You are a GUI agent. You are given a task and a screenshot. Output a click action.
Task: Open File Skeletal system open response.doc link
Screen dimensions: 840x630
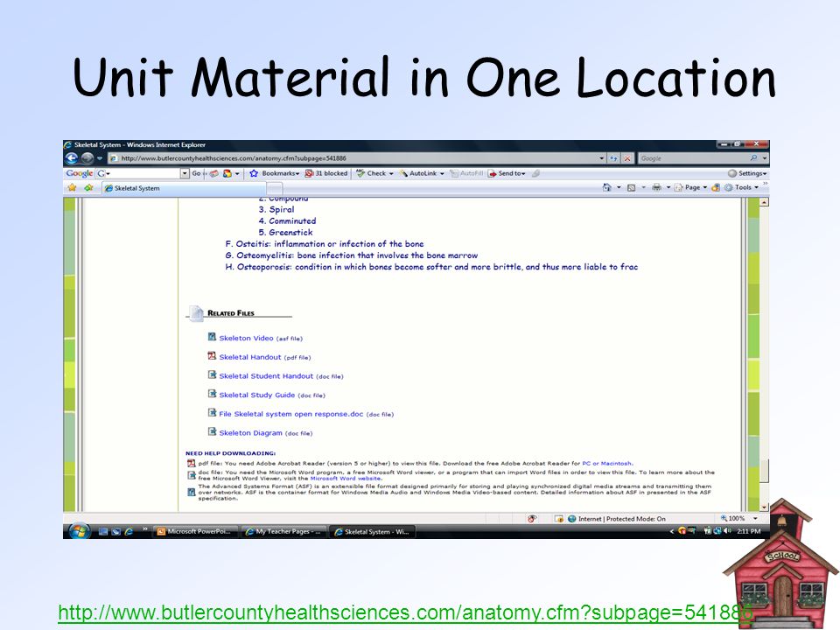pyautogui.click(x=290, y=414)
